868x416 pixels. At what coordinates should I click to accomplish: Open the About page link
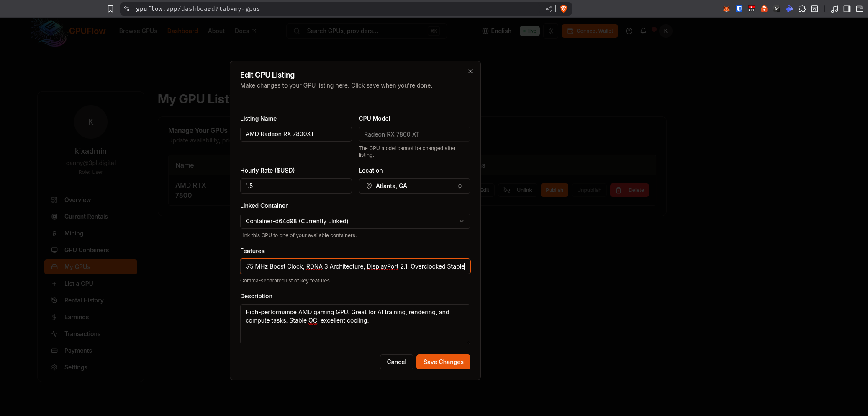point(216,31)
